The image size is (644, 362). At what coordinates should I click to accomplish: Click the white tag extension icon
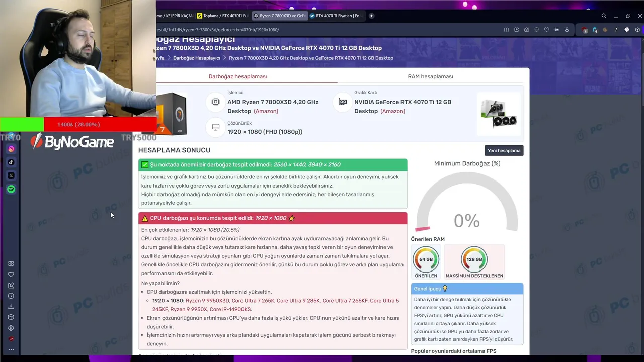pos(626,30)
